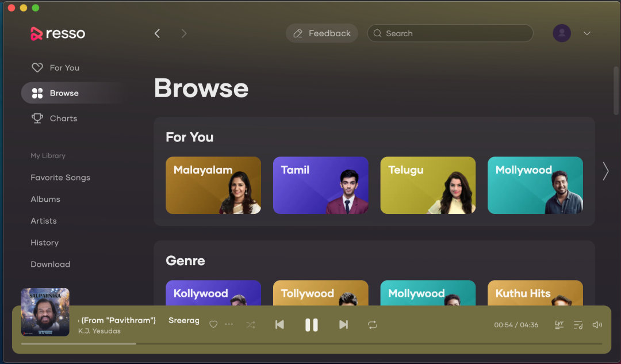Toggle shuffle playback mode
The height and width of the screenshot is (364, 621).
251,325
